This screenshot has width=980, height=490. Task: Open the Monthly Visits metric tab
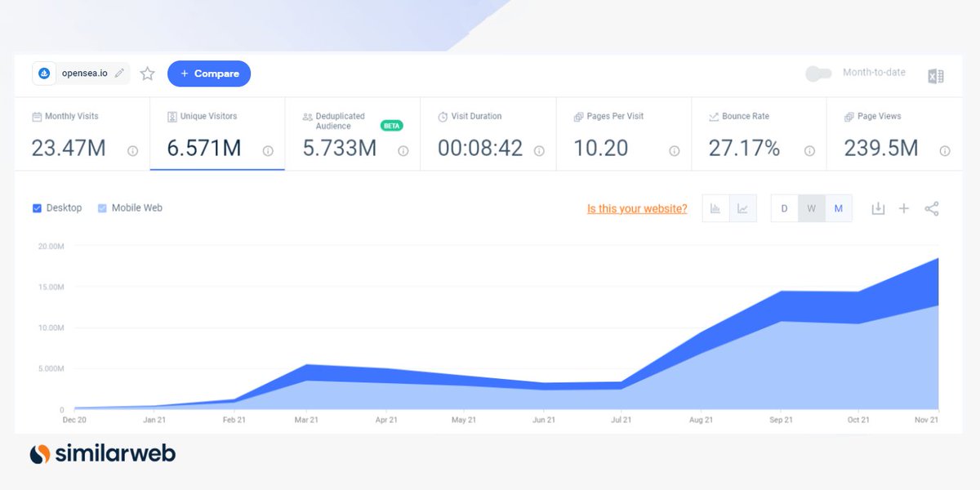coord(82,134)
